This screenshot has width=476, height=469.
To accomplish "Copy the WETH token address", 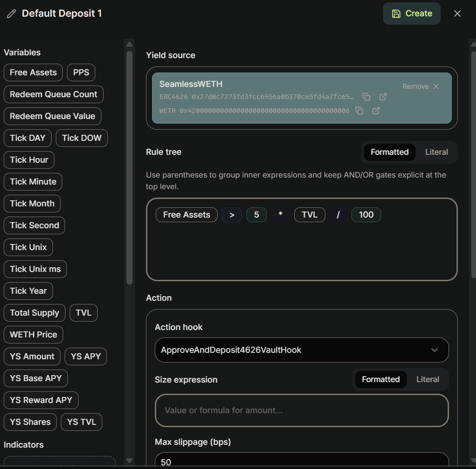I will (359, 111).
